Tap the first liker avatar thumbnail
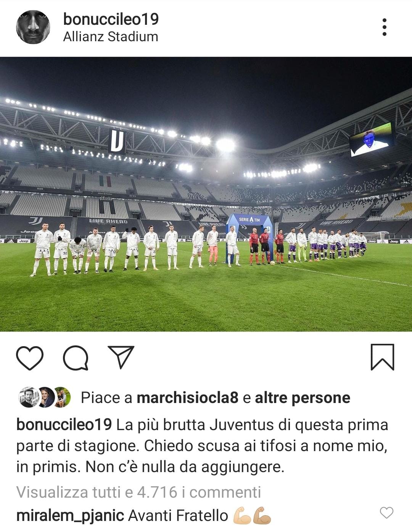The height and width of the screenshot is (532, 412). pos(29,397)
